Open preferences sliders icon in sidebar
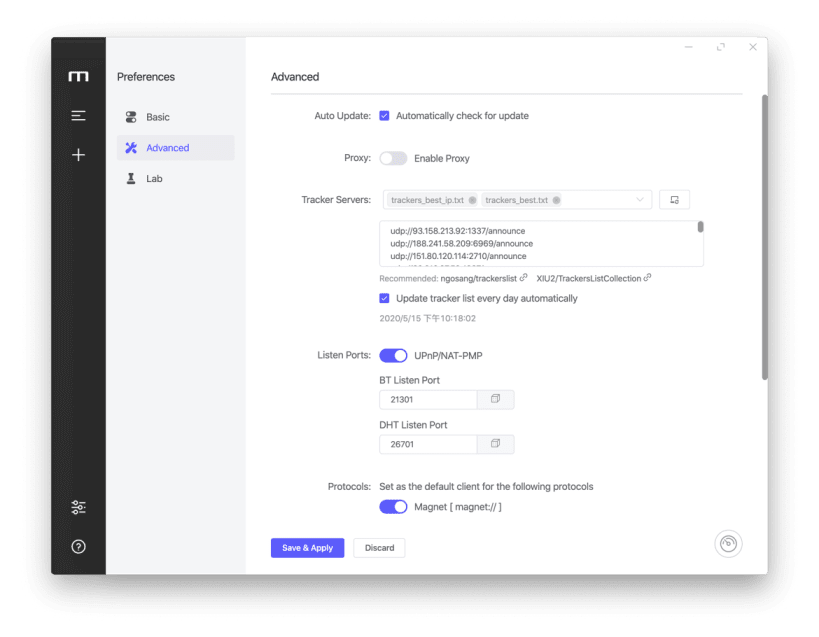 click(x=78, y=507)
